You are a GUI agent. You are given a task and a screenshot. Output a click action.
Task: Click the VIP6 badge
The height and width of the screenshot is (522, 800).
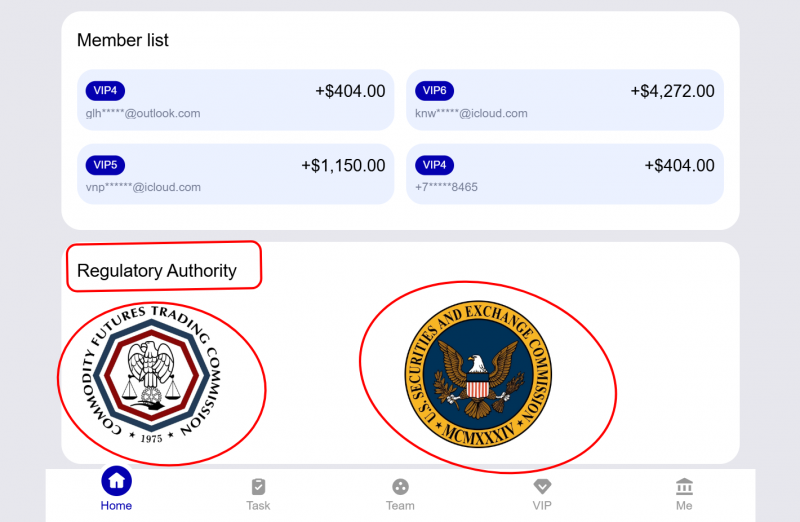coord(434,91)
